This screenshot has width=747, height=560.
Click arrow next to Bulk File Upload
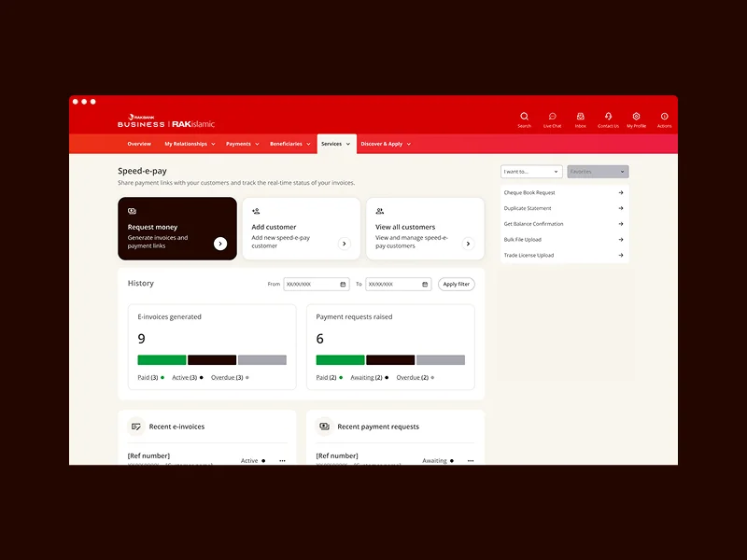coord(621,240)
